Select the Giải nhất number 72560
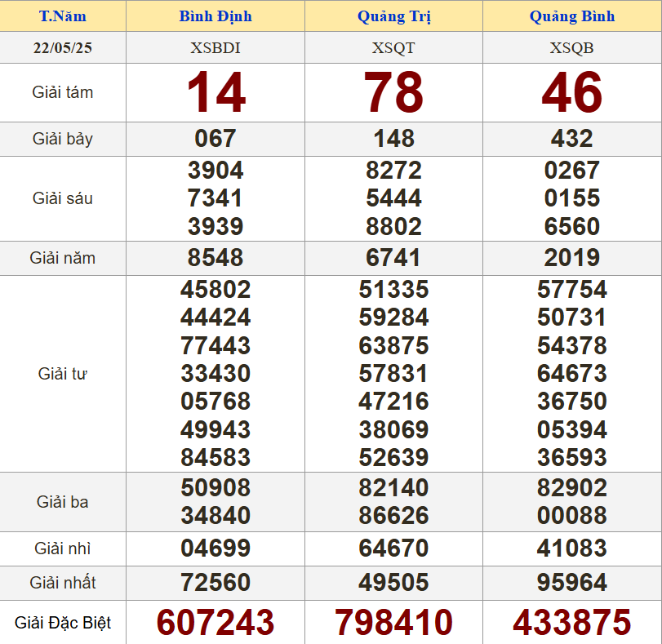This screenshot has height=644, width=662. 215,583
